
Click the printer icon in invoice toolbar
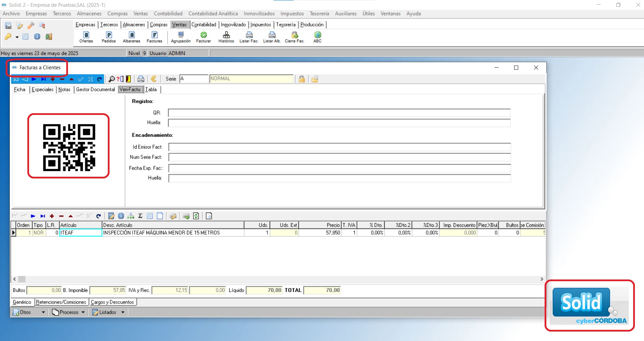(x=141, y=79)
